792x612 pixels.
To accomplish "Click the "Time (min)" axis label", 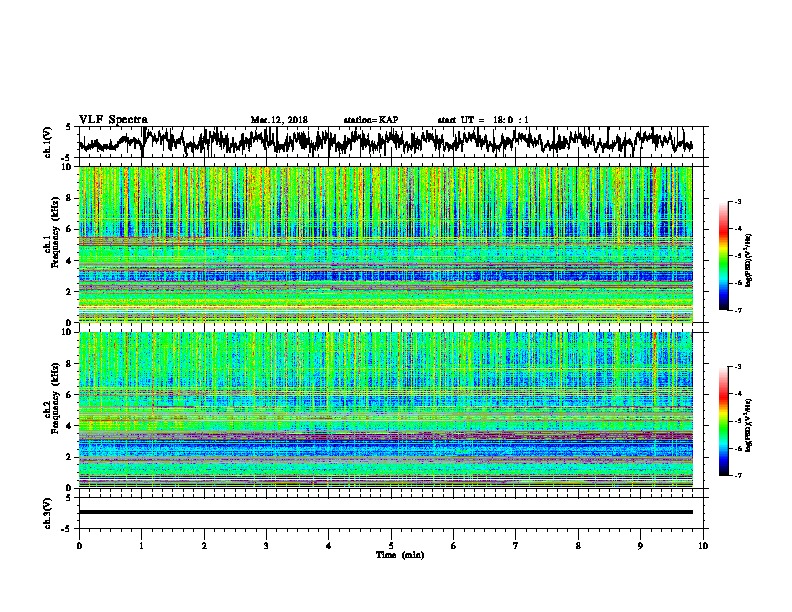I will [x=400, y=555].
